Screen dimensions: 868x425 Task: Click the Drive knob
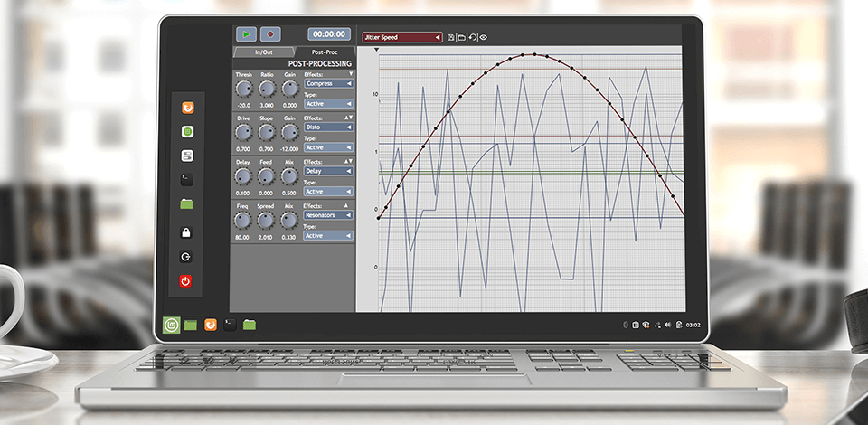click(x=243, y=132)
